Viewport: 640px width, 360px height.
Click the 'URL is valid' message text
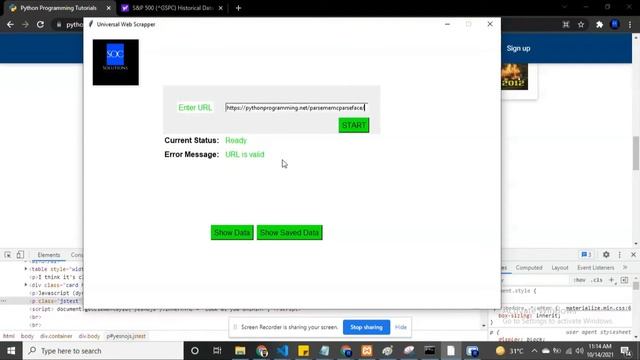tap(245, 155)
